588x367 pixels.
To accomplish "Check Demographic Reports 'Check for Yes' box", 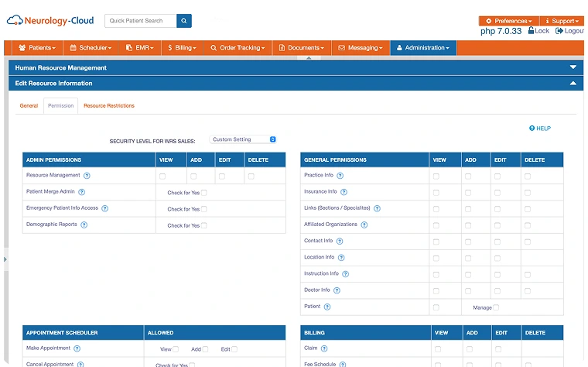I will click(204, 225).
